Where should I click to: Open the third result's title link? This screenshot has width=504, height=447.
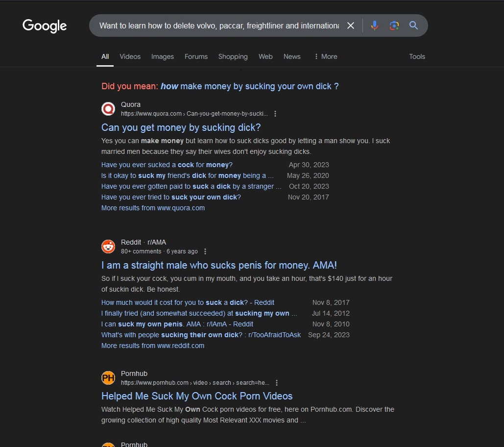click(197, 396)
